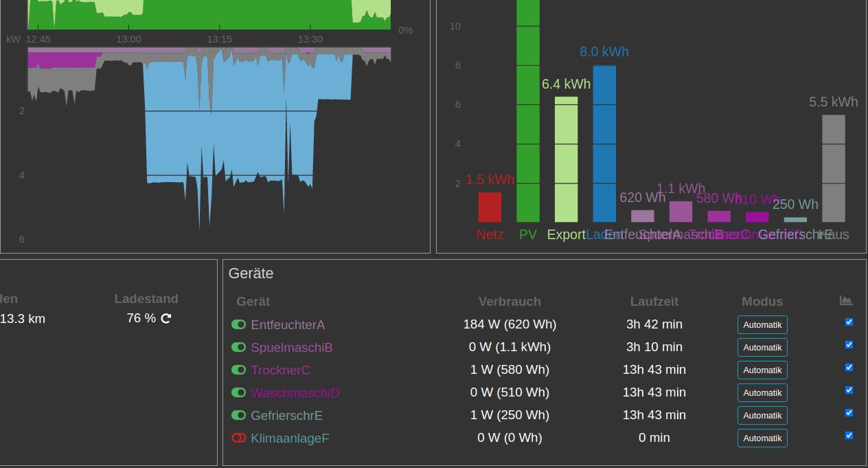The width and height of the screenshot is (868, 468).
Task: Select the light green Export bar
Action: click(566, 159)
